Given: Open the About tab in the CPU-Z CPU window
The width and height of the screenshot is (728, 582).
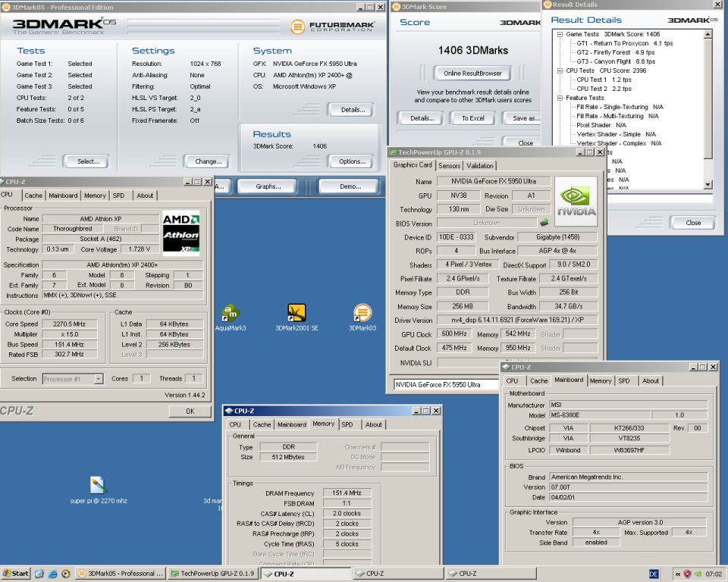Looking at the screenshot, I should [145, 196].
